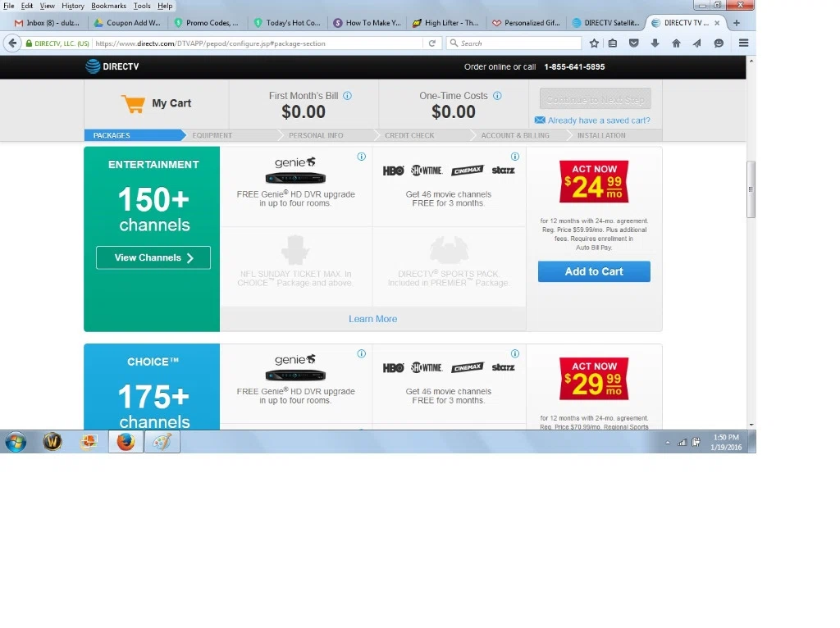
Task: Open movie channels info icon in Entertainment package
Action: click(515, 157)
